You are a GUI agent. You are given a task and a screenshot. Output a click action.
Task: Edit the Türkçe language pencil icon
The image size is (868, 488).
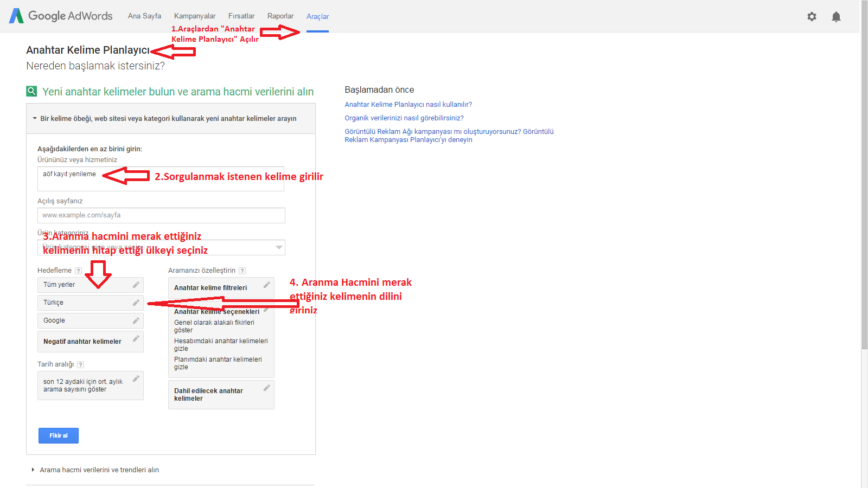136,303
